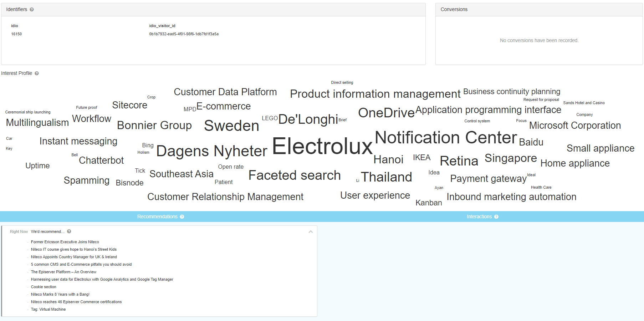Select the OneDrive interest word
Screen dimensions: 644x321
point(387,113)
